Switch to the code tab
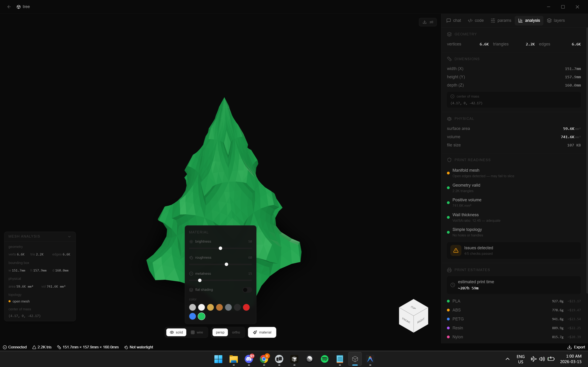588x367 pixels. [x=476, y=20]
